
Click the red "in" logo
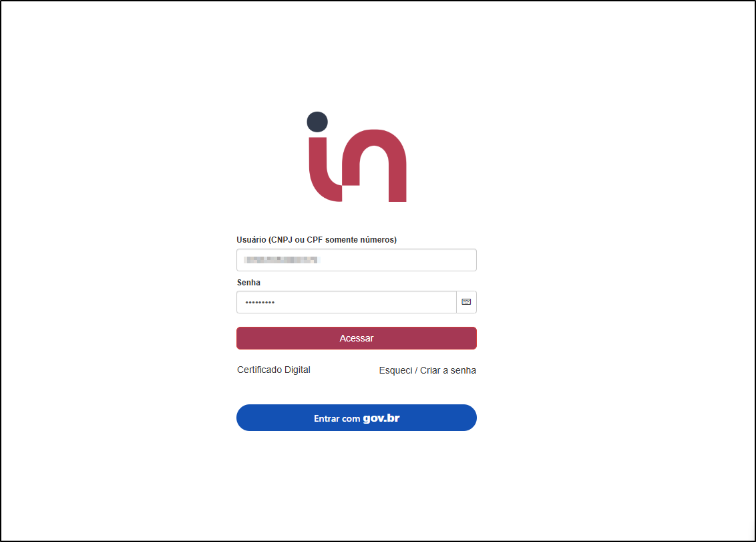pos(357,157)
